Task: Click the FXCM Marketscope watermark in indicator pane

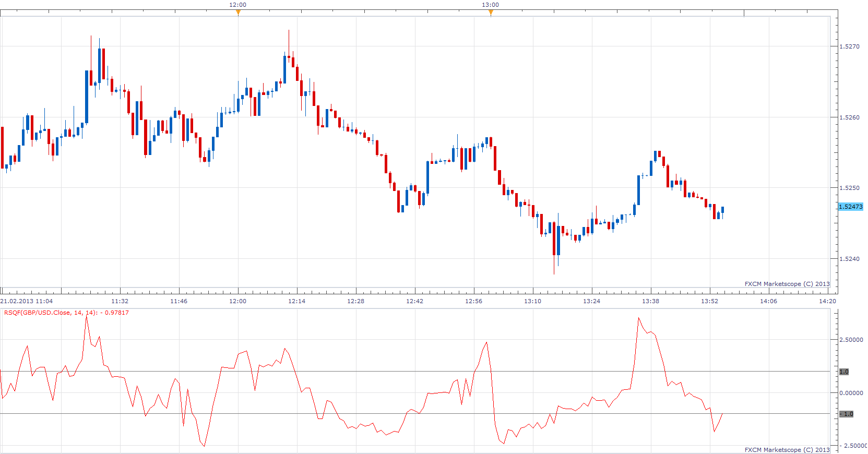Action: (x=787, y=450)
